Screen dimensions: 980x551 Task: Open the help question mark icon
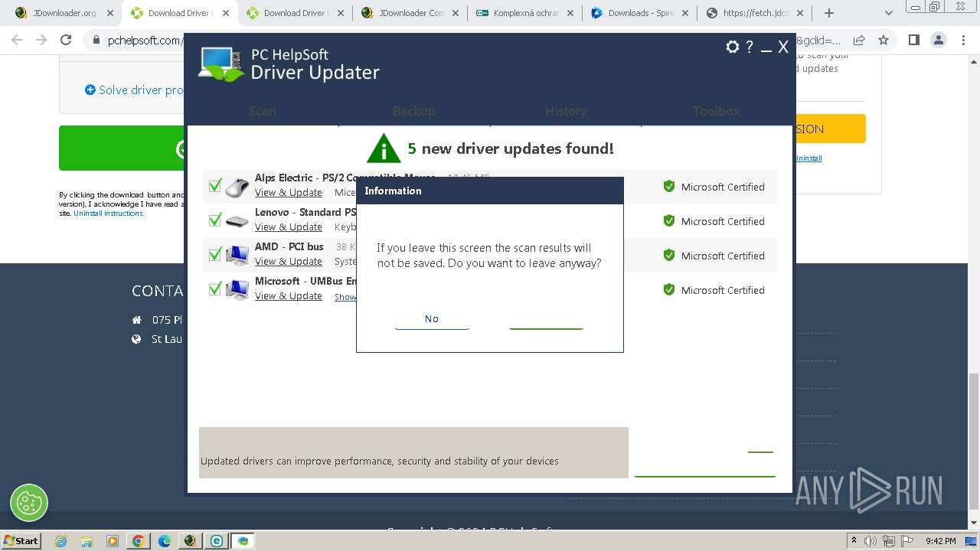coord(750,47)
